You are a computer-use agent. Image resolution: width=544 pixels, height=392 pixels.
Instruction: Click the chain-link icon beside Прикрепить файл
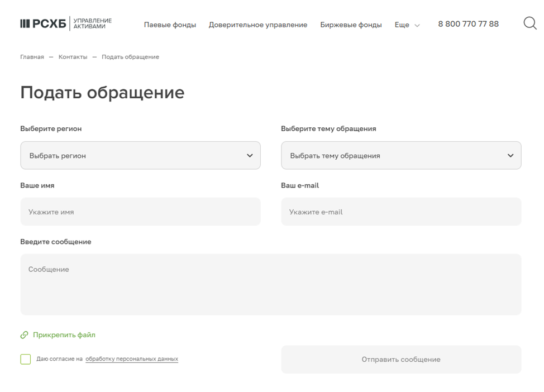pyautogui.click(x=24, y=335)
